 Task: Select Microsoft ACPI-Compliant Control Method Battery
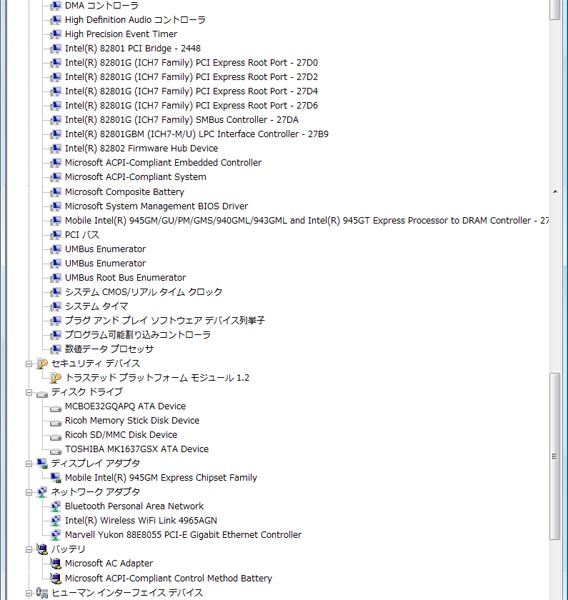click(x=168, y=578)
